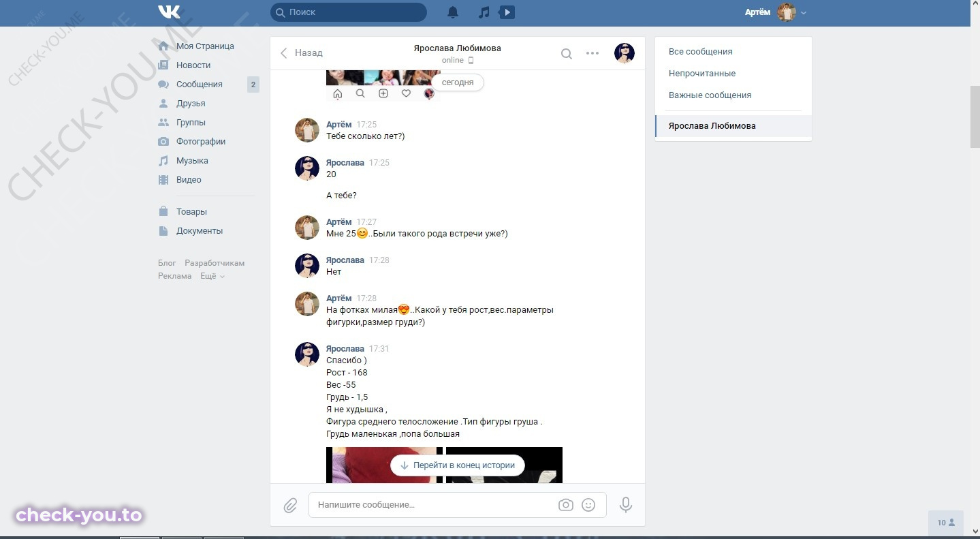Click the search field in top bar
The height and width of the screenshot is (539, 980).
pos(349,12)
